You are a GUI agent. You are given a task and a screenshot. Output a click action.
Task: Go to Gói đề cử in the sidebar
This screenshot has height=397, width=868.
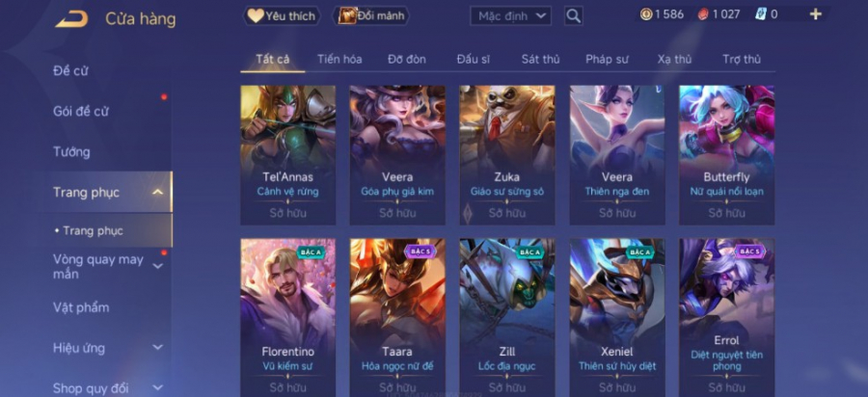[x=81, y=111]
